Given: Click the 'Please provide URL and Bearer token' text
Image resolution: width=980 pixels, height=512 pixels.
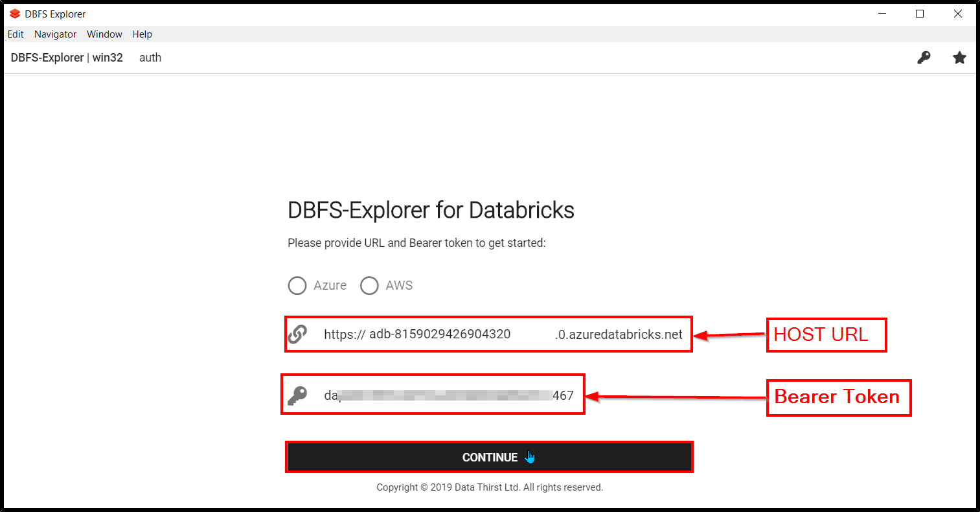Looking at the screenshot, I should (416, 243).
